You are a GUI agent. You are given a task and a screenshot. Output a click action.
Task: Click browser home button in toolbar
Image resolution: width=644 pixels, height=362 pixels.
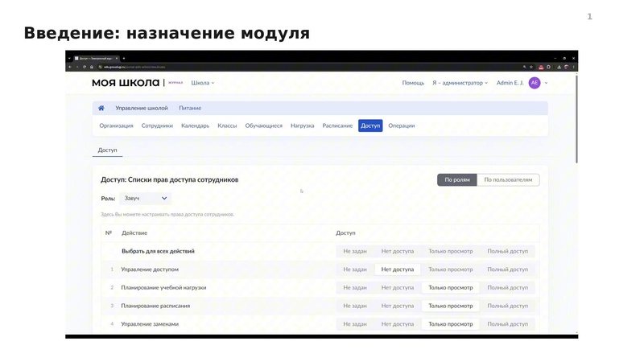pyautogui.click(x=92, y=67)
